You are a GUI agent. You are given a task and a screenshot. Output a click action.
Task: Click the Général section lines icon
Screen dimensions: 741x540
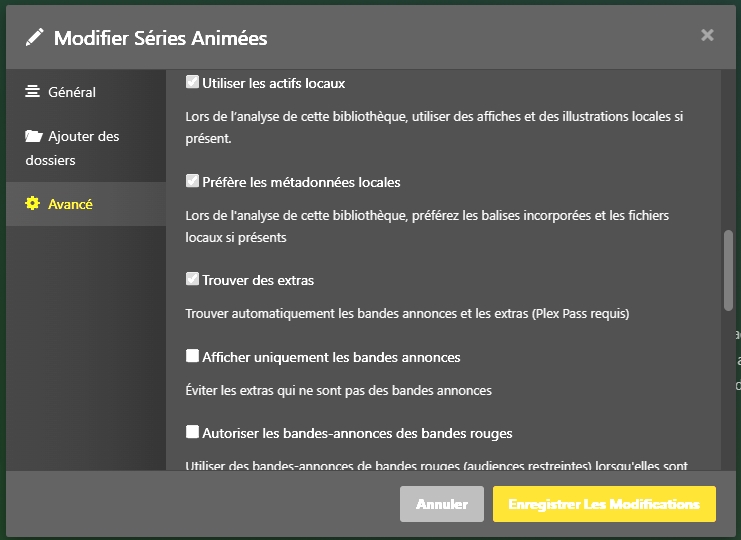pyautogui.click(x=33, y=92)
